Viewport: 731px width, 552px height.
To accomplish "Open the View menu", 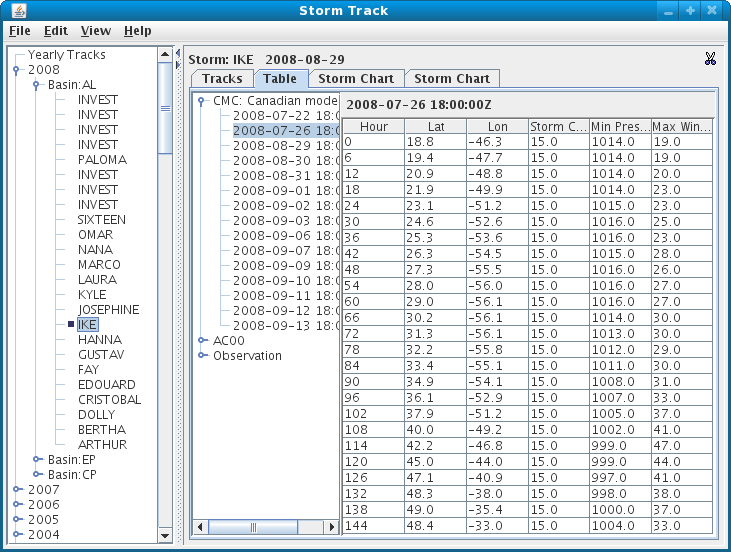I will (96, 31).
